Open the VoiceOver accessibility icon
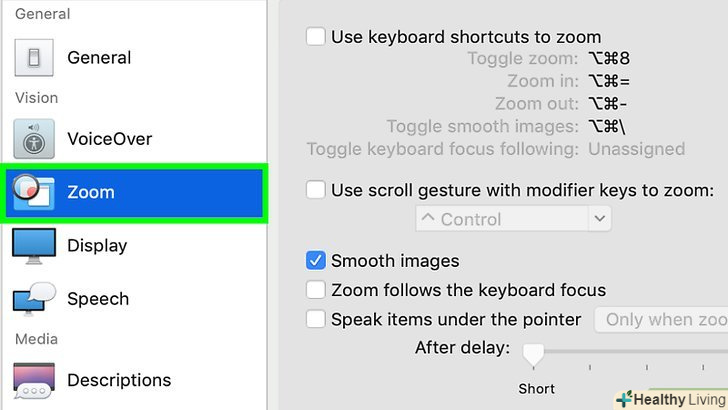The width and height of the screenshot is (728, 410). [x=33, y=139]
